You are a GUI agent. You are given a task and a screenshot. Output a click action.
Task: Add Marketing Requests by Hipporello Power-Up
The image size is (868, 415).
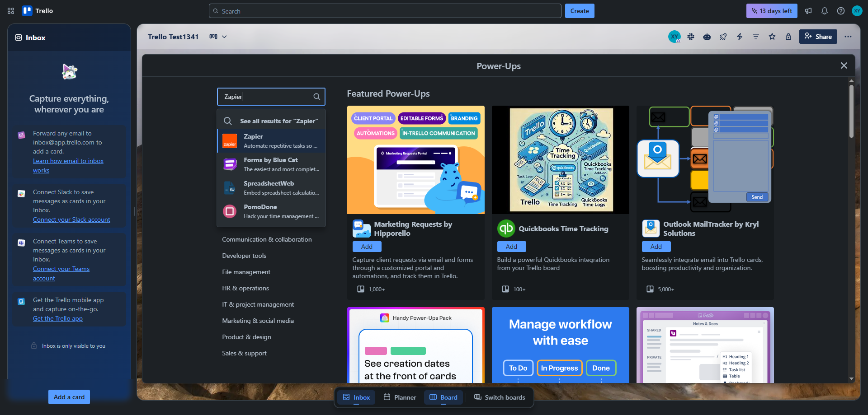367,247
